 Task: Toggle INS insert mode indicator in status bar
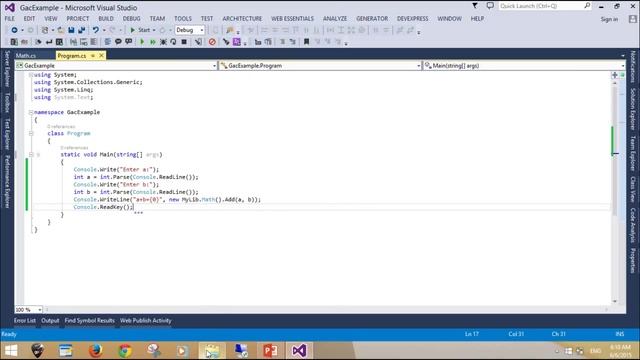click(620, 334)
